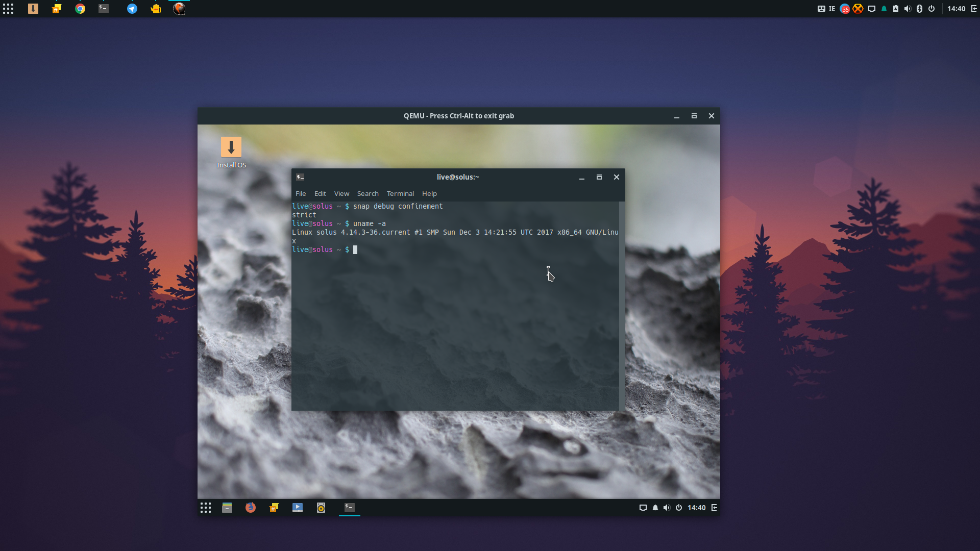
Task: Click the terminal window's title icon
Action: click(300, 177)
